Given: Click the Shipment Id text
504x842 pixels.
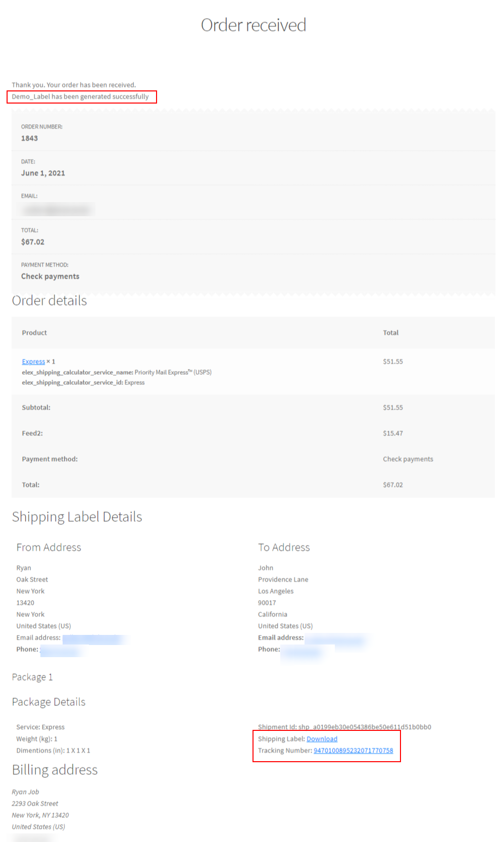Looking at the screenshot, I should [344, 727].
